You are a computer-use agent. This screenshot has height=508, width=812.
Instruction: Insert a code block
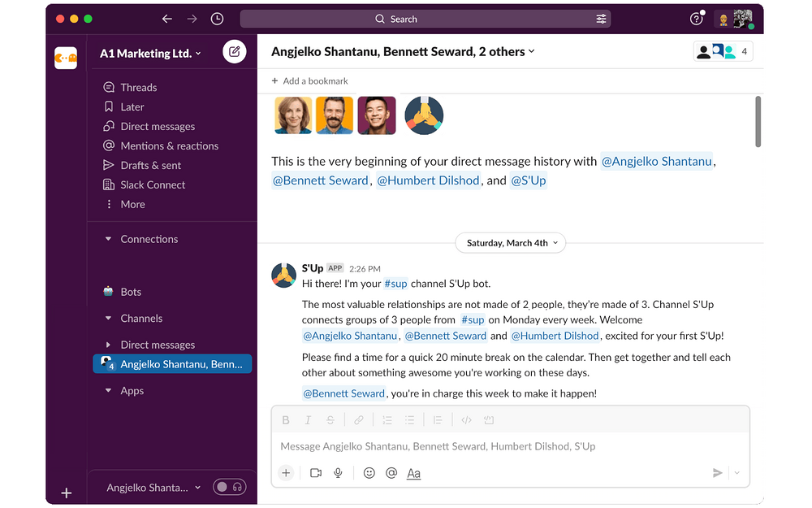click(489, 420)
